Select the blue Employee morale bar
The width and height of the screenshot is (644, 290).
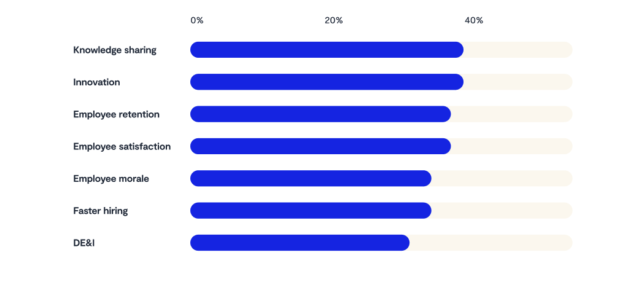[311, 178]
